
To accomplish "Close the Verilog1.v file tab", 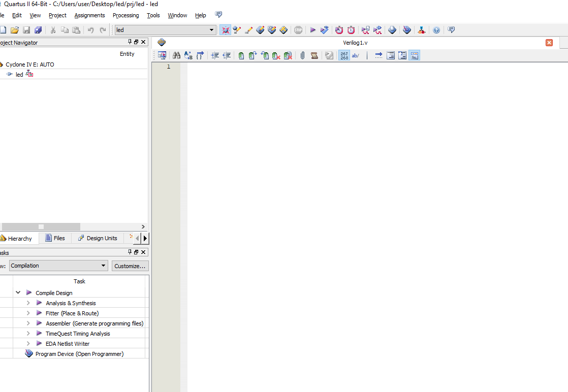I will [549, 43].
